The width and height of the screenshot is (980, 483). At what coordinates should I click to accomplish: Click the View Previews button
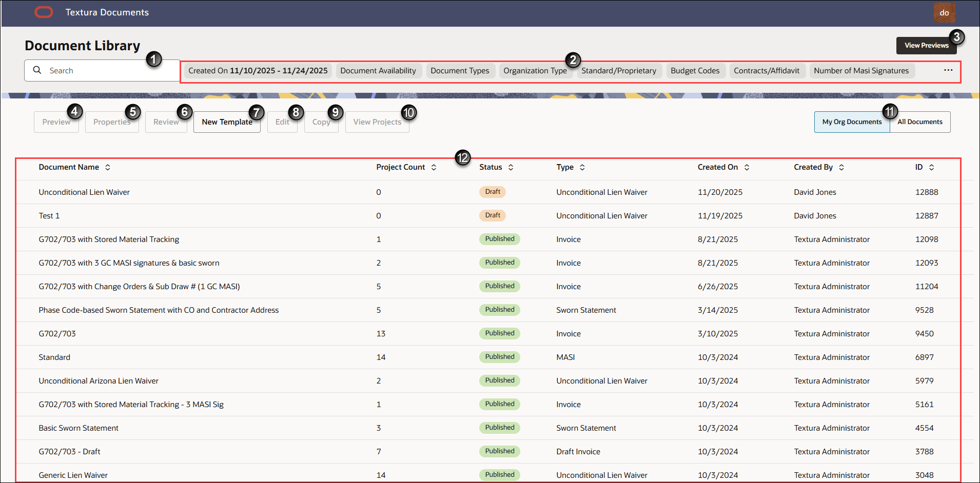coord(926,45)
